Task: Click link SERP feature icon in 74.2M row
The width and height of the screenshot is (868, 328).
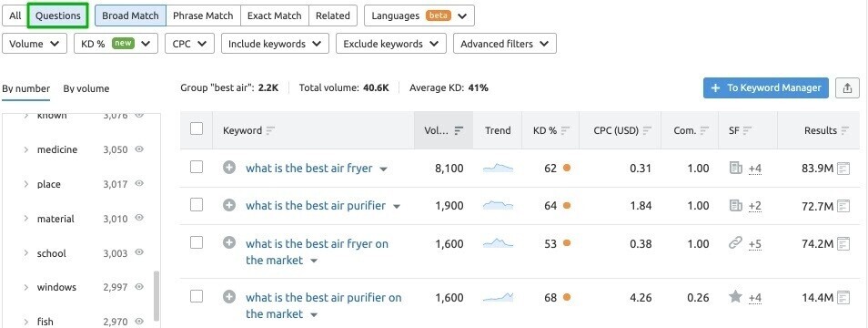Action: pos(736,243)
